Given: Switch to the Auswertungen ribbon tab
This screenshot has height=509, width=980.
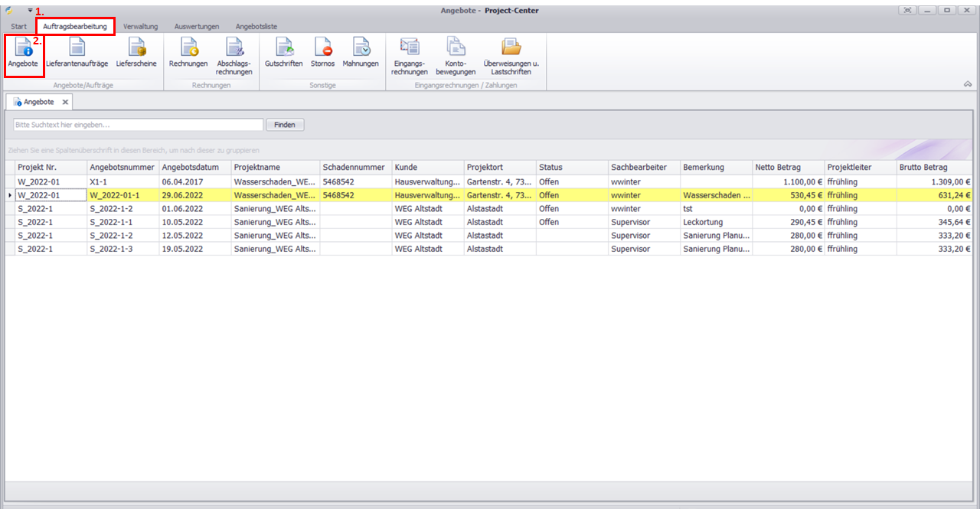Looking at the screenshot, I should 196,27.
